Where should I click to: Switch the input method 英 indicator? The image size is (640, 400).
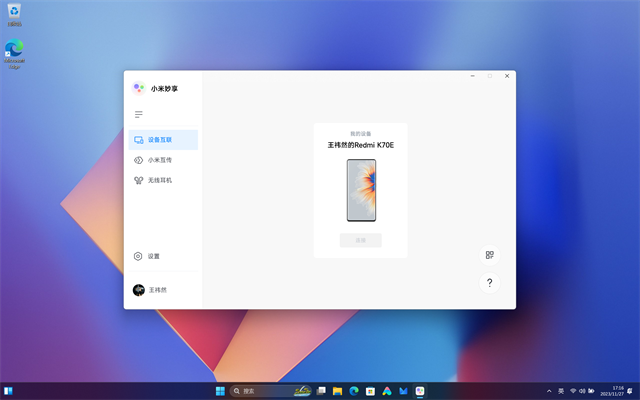(561, 391)
